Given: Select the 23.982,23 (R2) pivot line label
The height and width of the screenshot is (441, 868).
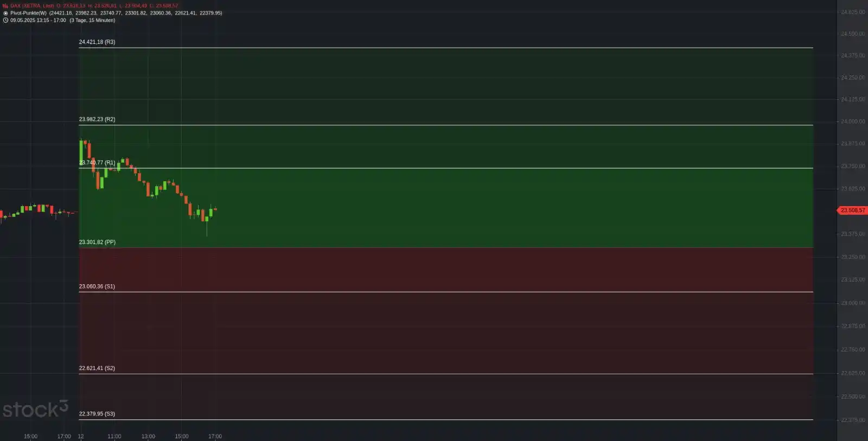Looking at the screenshot, I should (97, 119).
